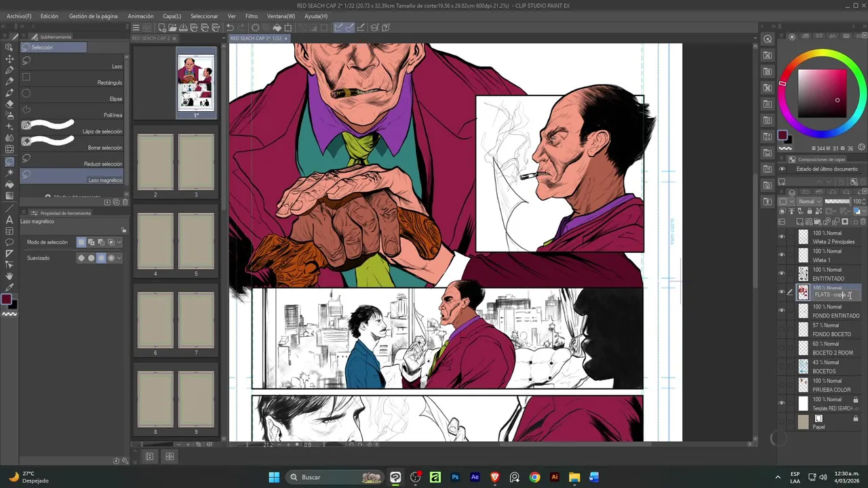The image size is (868, 488).
Task: Select the Move layer tool
Action: (9, 59)
